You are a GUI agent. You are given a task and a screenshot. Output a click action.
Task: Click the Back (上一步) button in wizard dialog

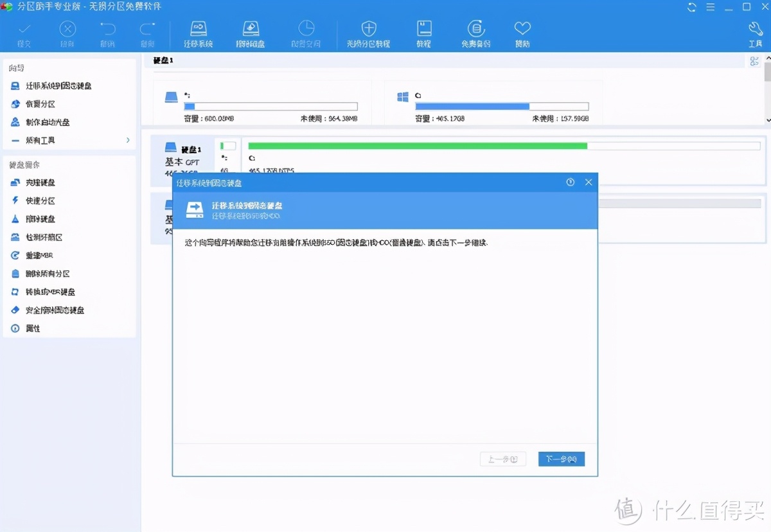[x=503, y=459]
